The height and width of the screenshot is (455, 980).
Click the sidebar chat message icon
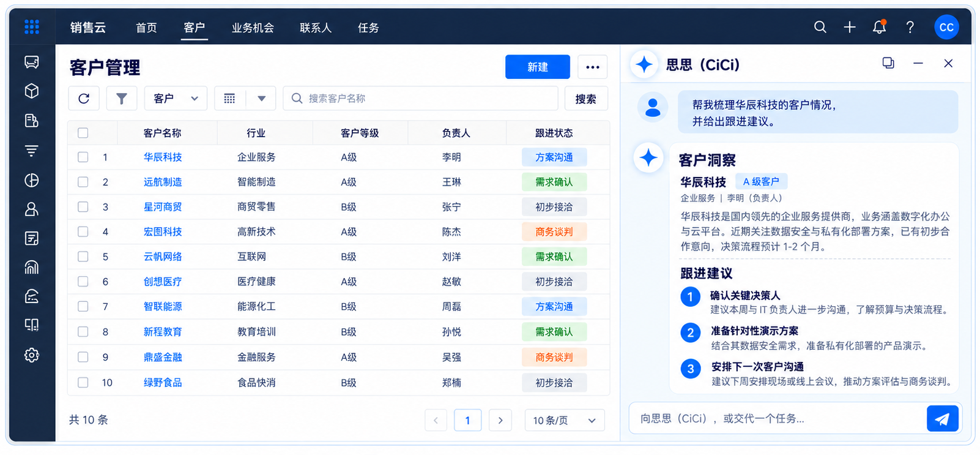(x=32, y=62)
